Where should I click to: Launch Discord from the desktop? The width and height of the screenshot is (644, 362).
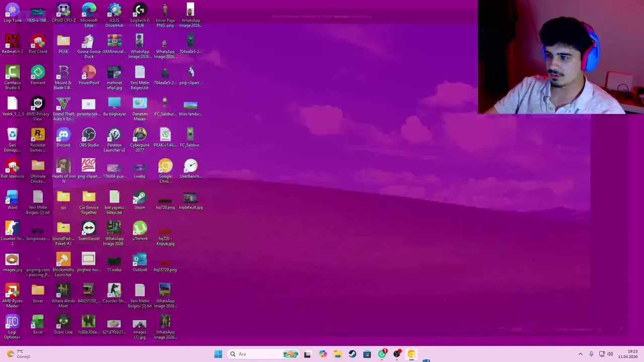(63, 138)
